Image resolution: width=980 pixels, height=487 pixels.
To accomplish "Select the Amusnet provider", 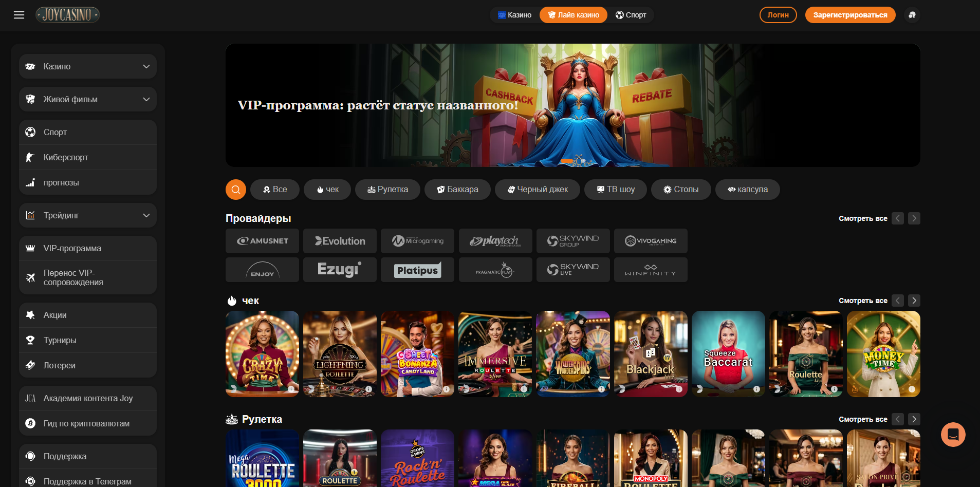I will (x=262, y=241).
